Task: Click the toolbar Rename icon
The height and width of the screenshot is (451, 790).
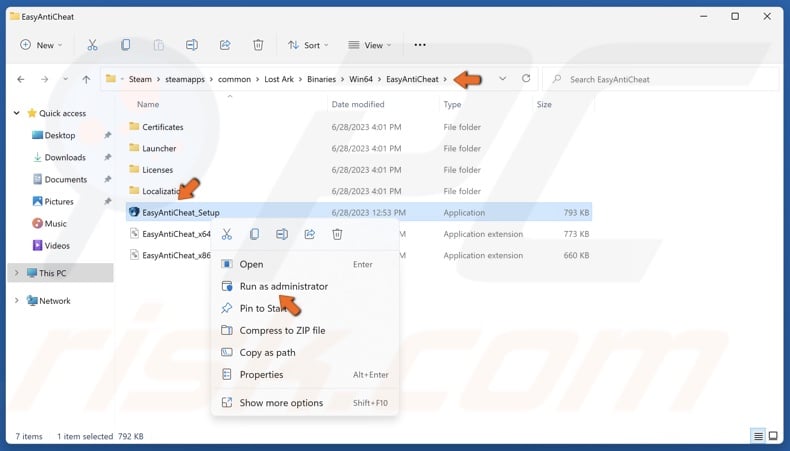Action: [x=192, y=45]
